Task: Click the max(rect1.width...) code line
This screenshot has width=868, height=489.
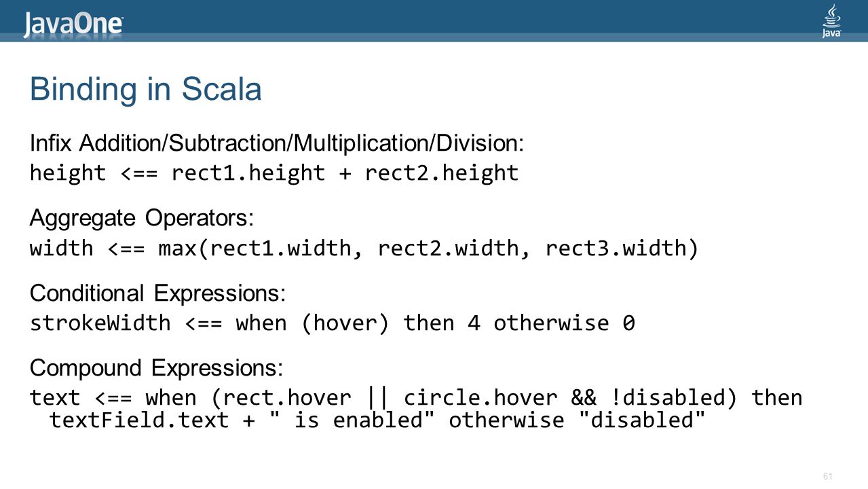Action: (x=364, y=249)
